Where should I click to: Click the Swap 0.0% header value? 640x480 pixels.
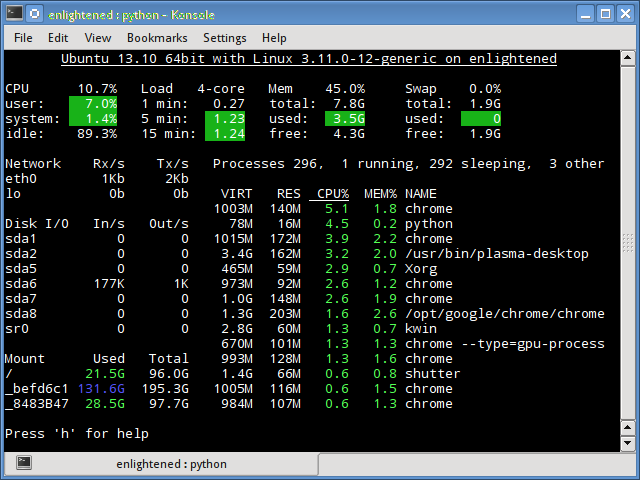click(485, 89)
